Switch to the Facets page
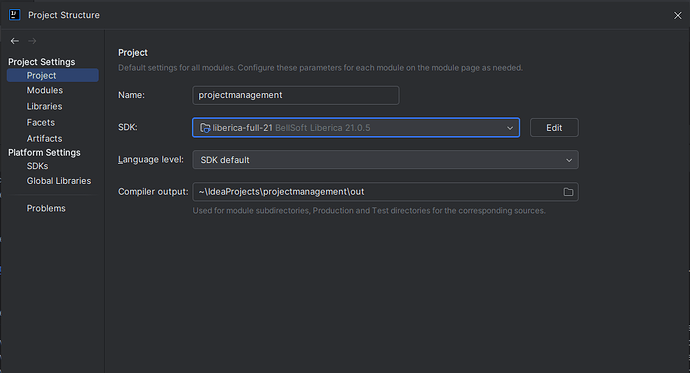The width and height of the screenshot is (690, 373). click(x=40, y=122)
